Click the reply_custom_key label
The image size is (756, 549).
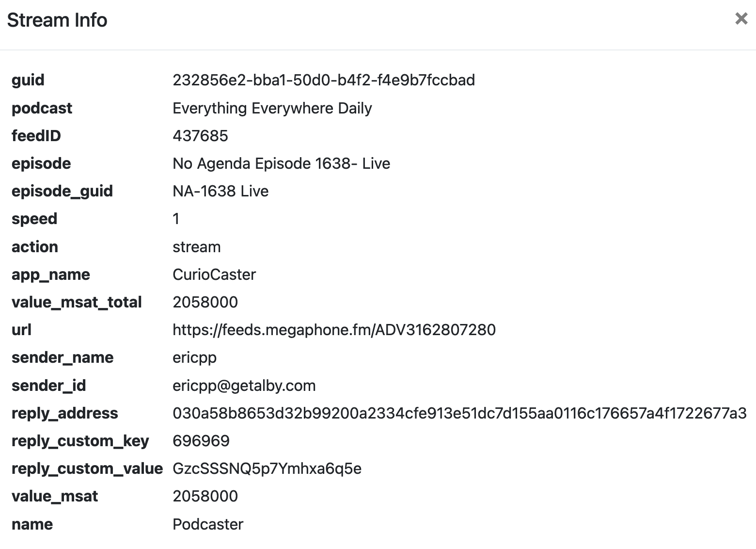[80, 441]
